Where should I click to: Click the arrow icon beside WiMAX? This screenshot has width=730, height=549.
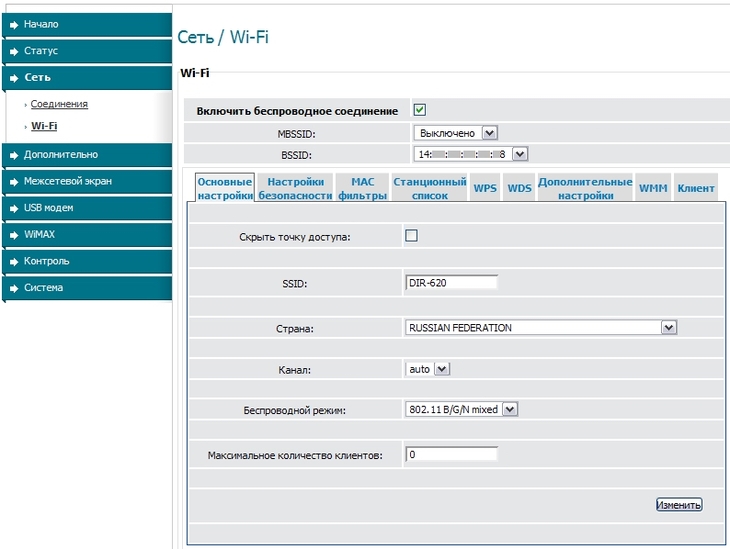14,235
